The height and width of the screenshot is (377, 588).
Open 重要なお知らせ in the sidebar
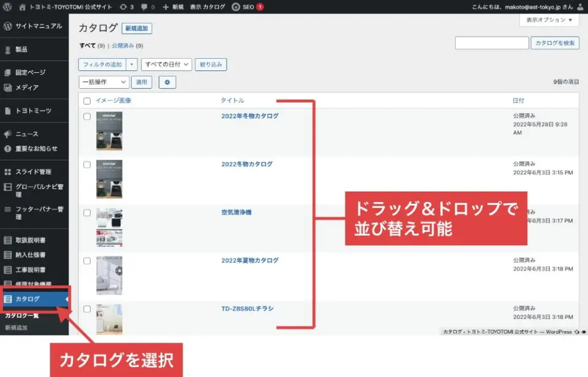[34, 149]
